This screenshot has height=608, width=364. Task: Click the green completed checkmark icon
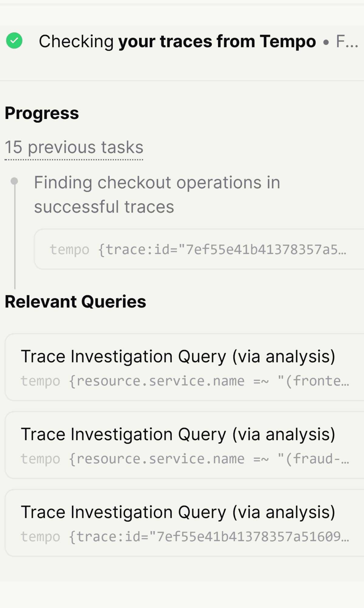pos(15,41)
